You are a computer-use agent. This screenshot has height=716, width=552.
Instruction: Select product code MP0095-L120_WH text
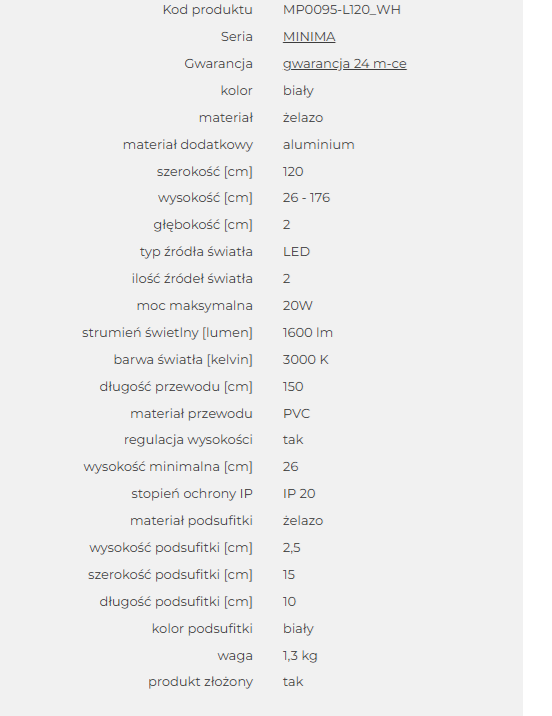coord(342,10)
